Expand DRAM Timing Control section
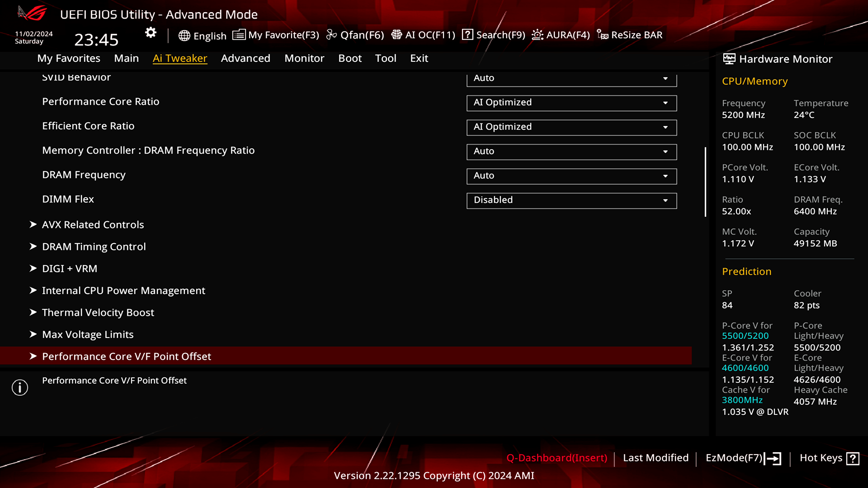Viewport: 868px width, 488px height. (94, 246)
